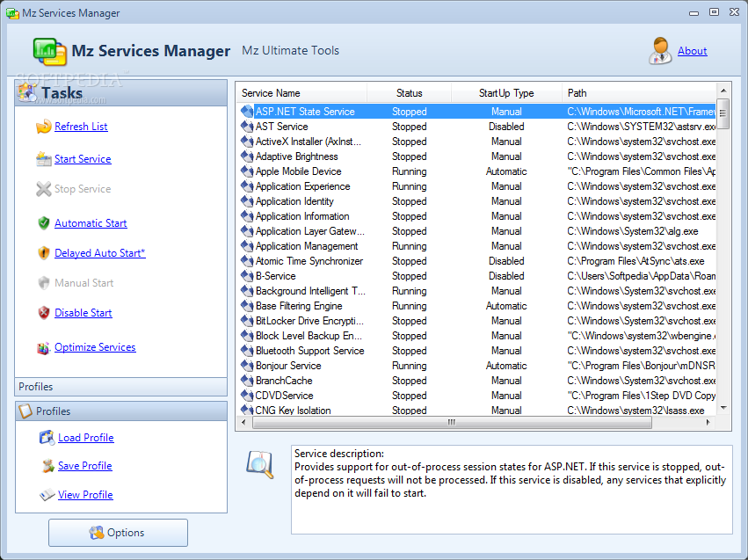Click the horizontal scrollbar left arrow

click(244, 422)
